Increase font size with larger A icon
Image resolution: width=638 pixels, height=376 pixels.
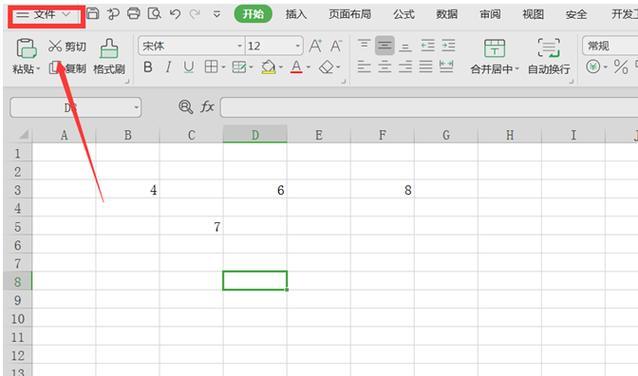point(315,46)
